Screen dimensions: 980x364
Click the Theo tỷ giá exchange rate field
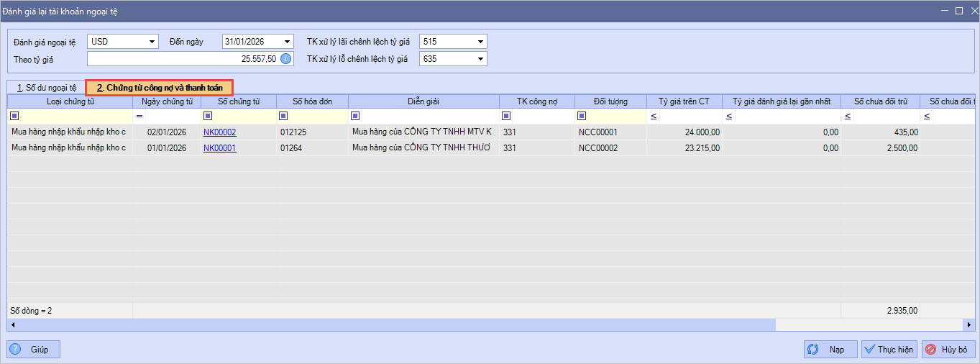pyautogui.click(x=182, y=59)
